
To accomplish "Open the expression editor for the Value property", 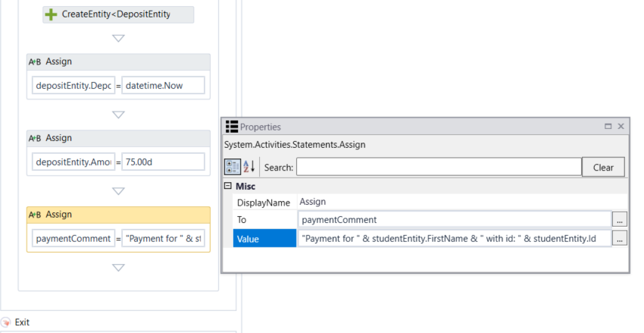I will (x=620, y=238).
